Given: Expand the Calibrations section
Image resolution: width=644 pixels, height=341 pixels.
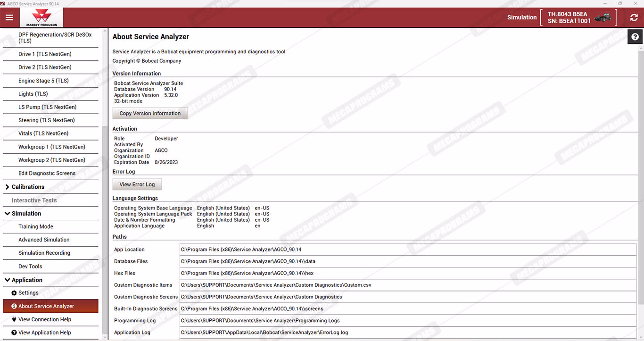Looking at the screenshot, I should (x=7, y=187).
